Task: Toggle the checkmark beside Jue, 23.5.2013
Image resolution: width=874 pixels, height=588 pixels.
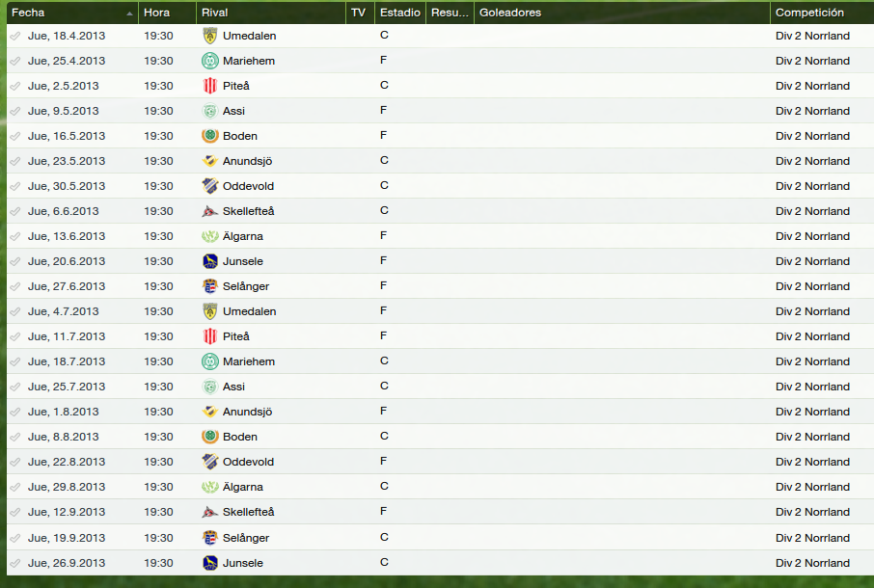Action: [15, 162]
